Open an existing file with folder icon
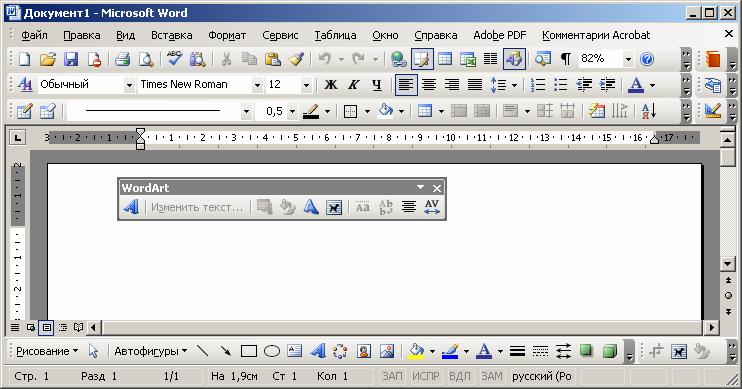 47,59
